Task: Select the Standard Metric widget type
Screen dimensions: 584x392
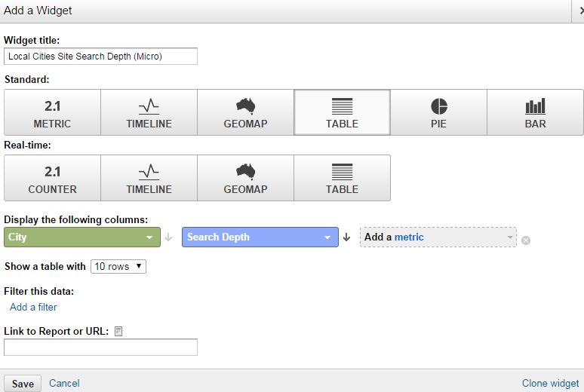Action: [52, 113]
